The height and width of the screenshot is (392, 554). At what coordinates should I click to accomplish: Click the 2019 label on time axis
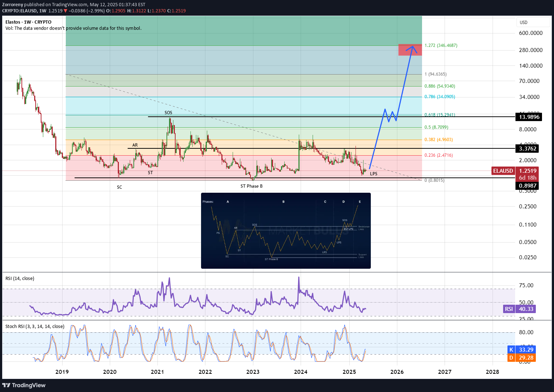62,372
